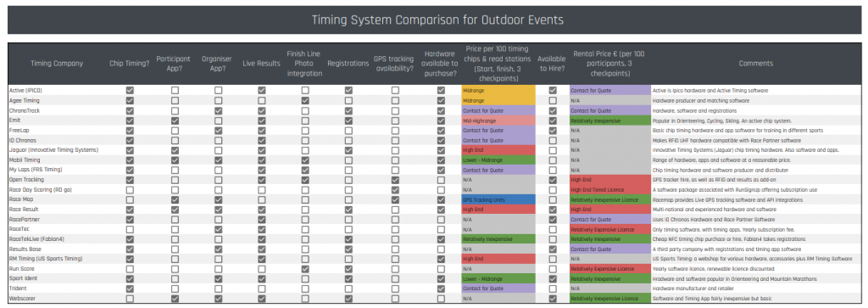Click the Organiser App? column header
The image size is (868, 308).
tap(216, 63)
